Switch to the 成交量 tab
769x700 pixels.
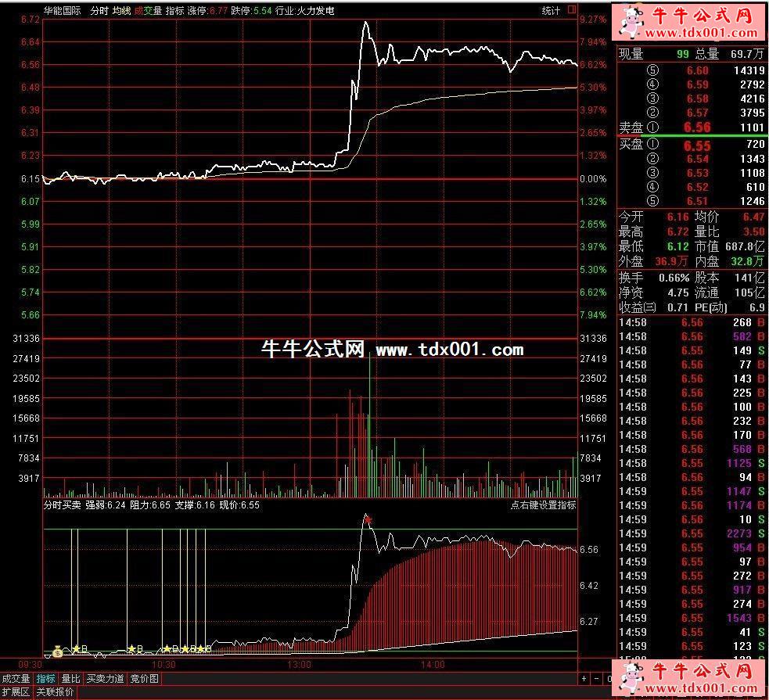click(x=16, y=679)
